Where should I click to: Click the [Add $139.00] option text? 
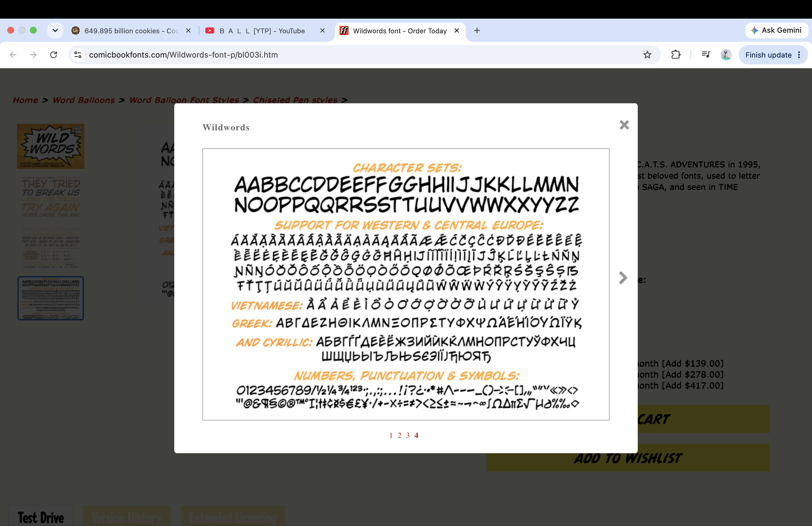point(692,363)
